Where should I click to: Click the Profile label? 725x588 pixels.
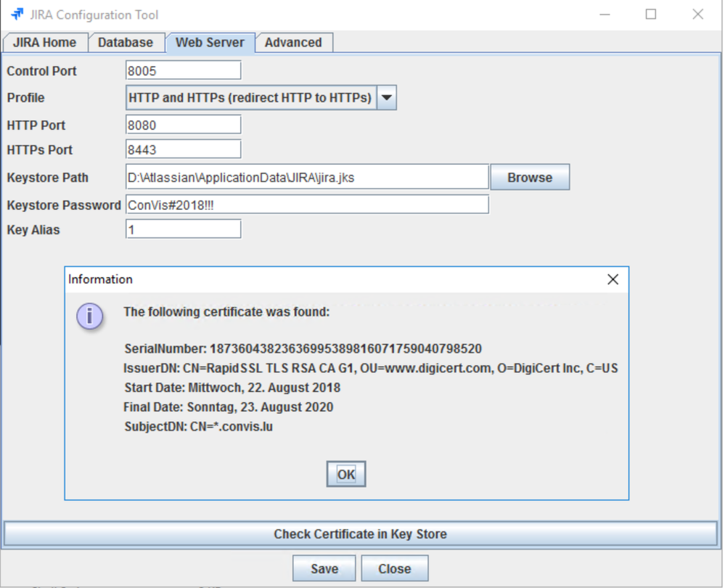26,97
